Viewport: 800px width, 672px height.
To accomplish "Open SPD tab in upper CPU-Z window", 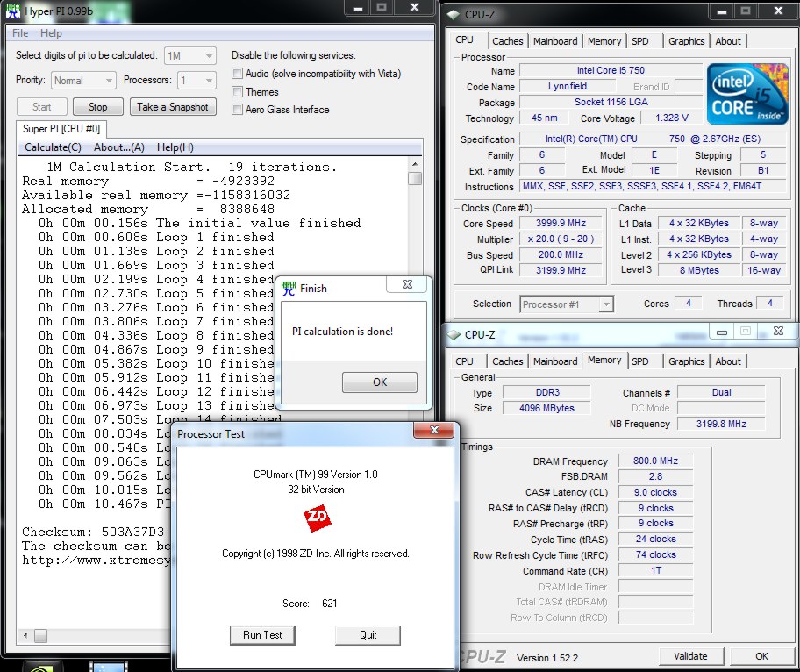I will [640, 41].
